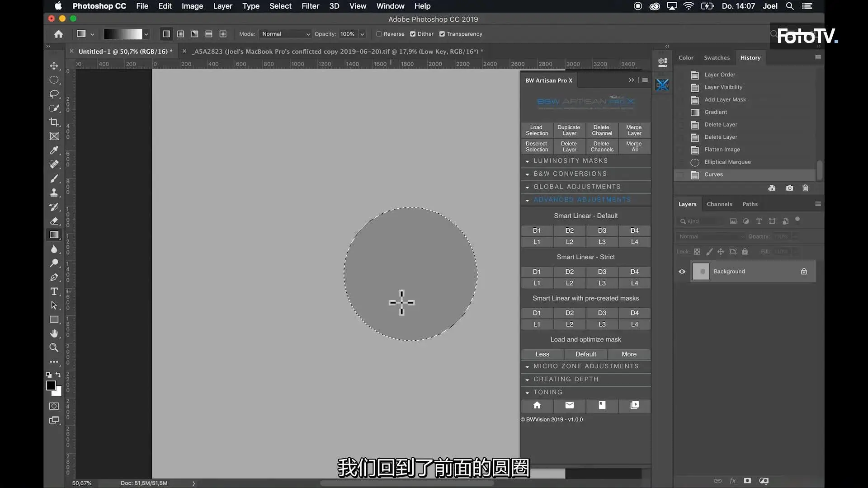Viewport: 868px width, 488px height.
Task: Toggle Quick Mask mode icon
Action: pyautogui.click(x=54, y=406)
